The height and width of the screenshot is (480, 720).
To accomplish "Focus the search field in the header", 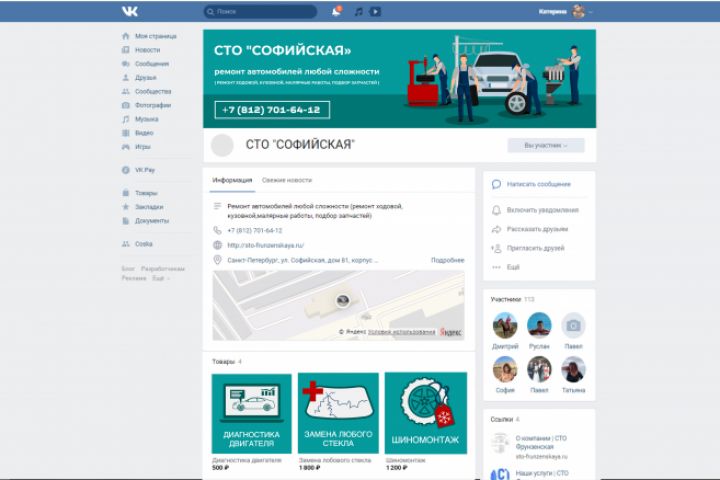I will click(x=260, y=11).
